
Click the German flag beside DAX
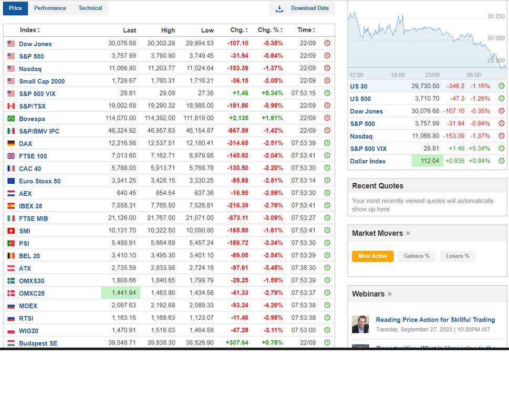click(11, 143)
